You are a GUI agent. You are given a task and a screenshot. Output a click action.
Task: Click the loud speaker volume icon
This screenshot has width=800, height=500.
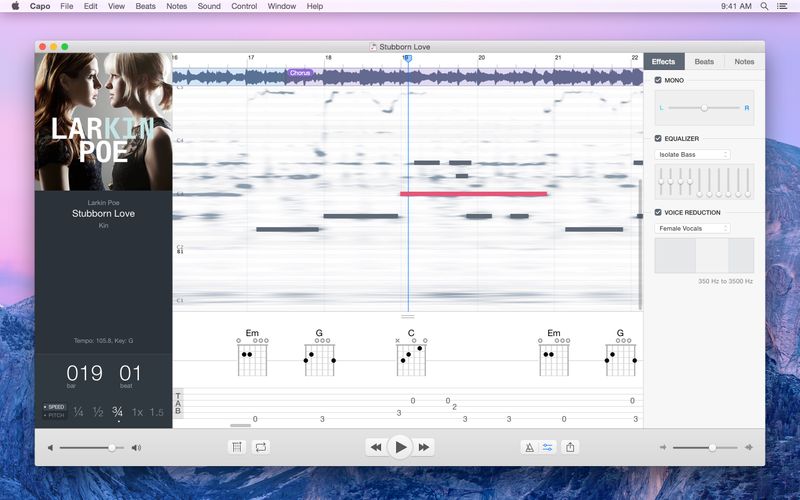[136, 448]
